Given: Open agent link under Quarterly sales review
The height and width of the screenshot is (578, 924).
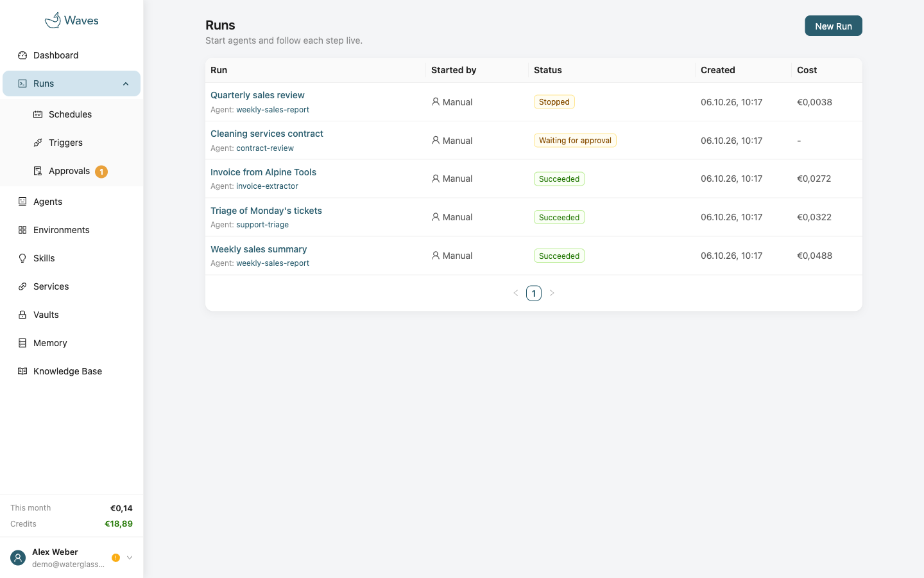Looking at the screenshot, I should point(273,110).
